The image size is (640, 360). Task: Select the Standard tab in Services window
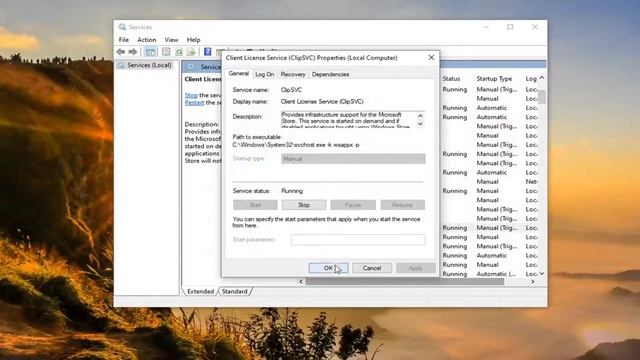pos(235,291)
